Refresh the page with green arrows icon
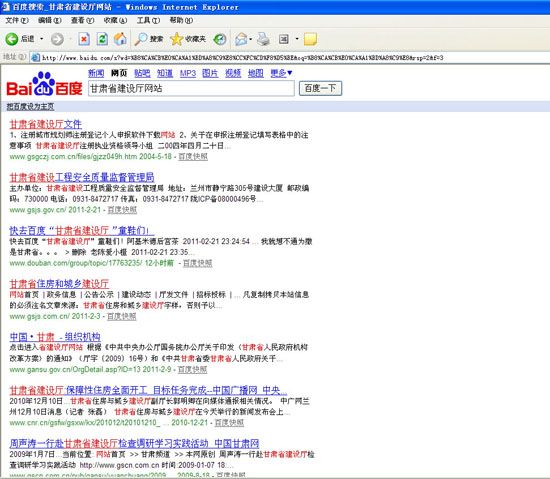The image size is (550, 479). [x=102, y=39]
